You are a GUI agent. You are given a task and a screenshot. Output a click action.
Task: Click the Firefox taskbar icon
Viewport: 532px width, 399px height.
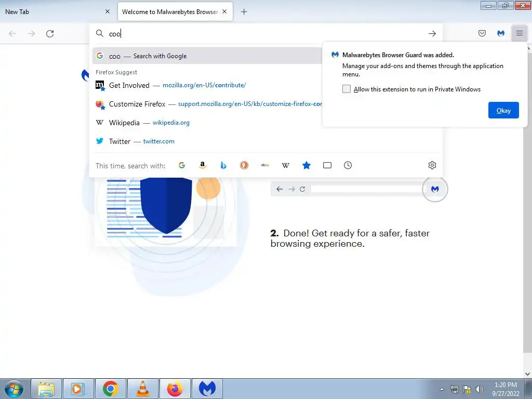click(175, 389)
